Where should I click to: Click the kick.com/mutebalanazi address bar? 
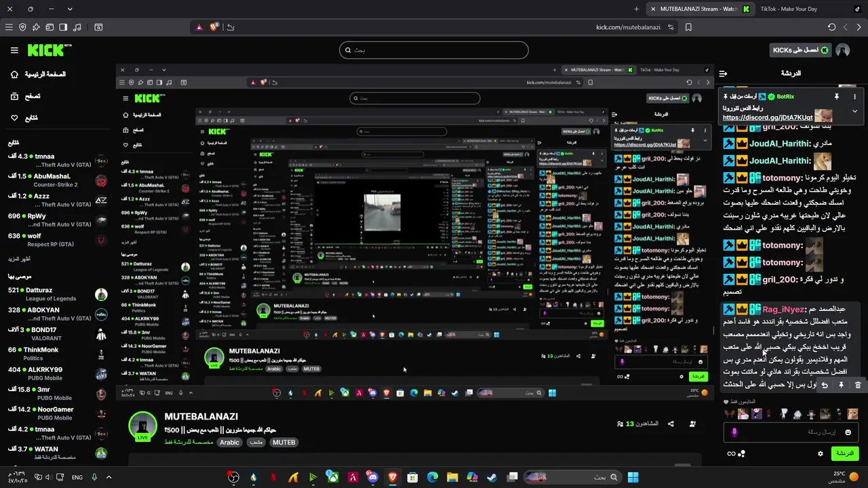(x=628, y=27)
